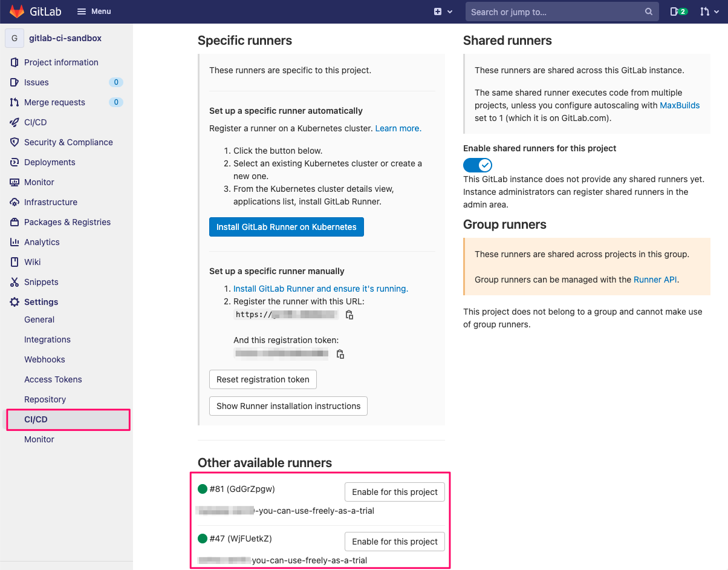Disable shared runners for this project
Viewport: 728px width, 570px height.
pos(478,165)
